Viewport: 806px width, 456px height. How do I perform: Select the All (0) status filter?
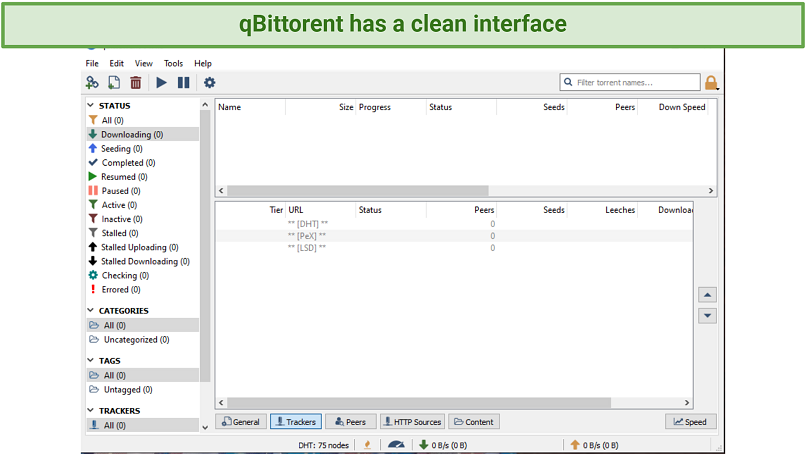[143, 120]
